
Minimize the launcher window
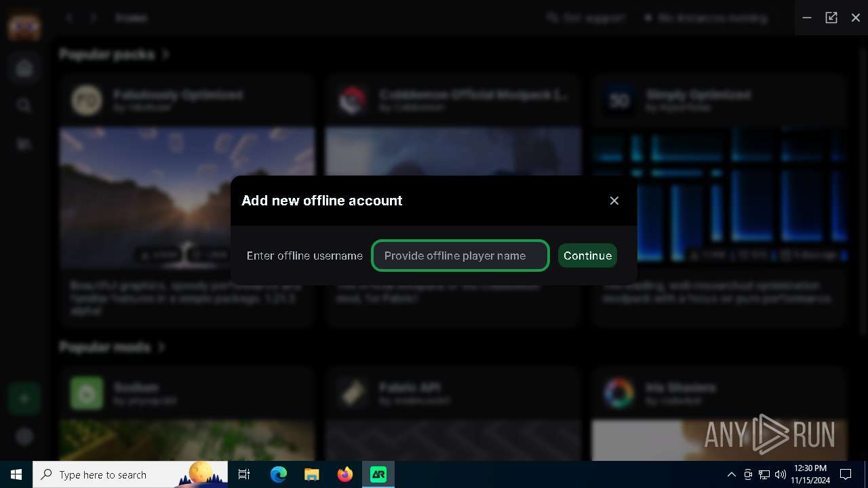(x=807, y=18)
